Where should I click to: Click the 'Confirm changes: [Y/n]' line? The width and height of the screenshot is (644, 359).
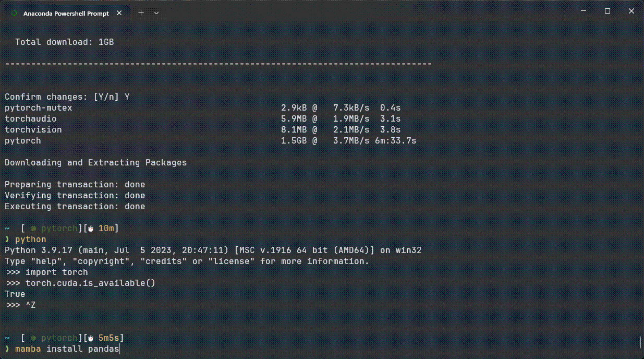(67, 97)
